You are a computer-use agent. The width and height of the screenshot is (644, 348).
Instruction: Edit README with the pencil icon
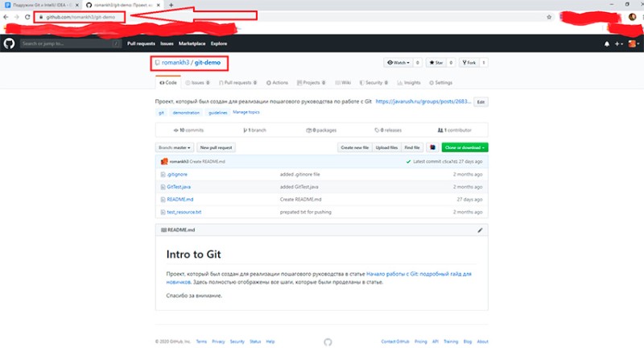click(x=480, y=230)
